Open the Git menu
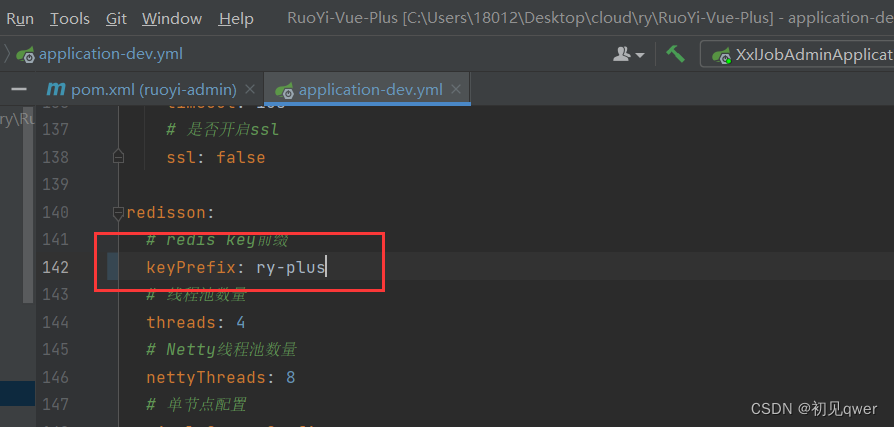The height and width of the screenshot is (427, 894). (x=116, y=19)
